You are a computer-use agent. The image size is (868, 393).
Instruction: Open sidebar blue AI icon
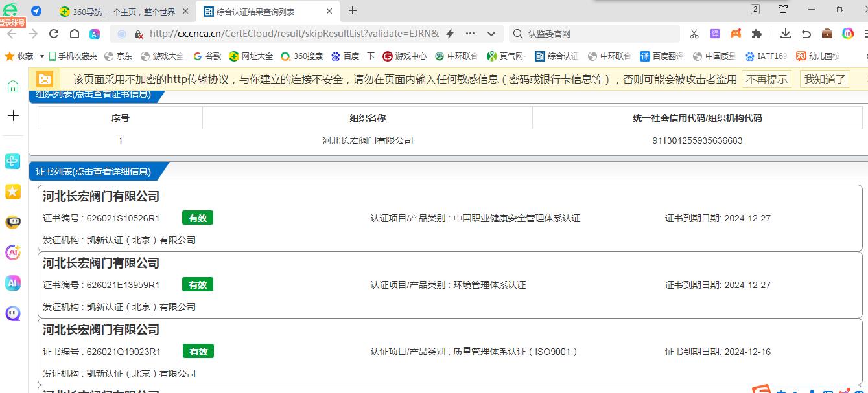pyautogui.click(x=13, y=283)
